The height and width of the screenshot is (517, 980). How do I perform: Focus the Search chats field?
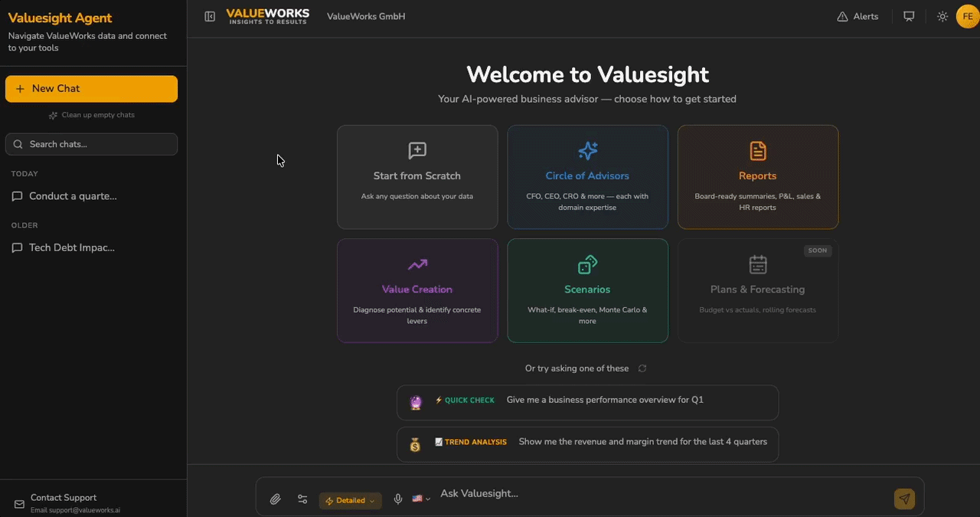tap(91, 144)
